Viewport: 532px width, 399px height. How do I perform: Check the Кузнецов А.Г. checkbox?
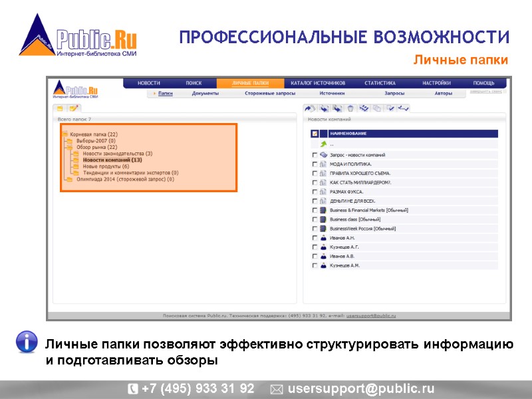(x=315, y=247)
